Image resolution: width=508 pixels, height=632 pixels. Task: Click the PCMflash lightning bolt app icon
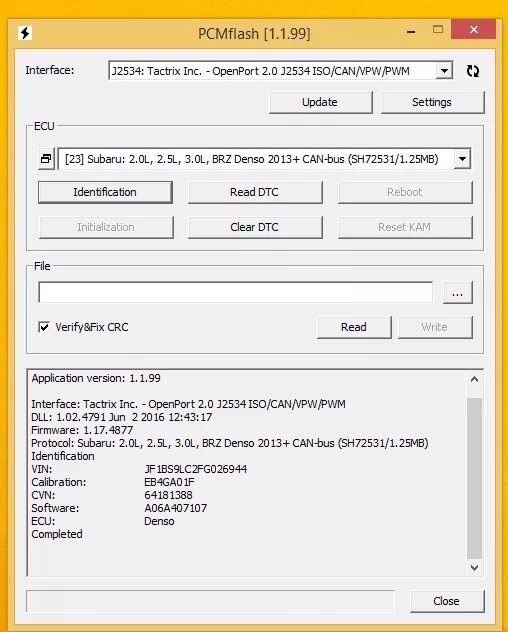pos(25,33)
